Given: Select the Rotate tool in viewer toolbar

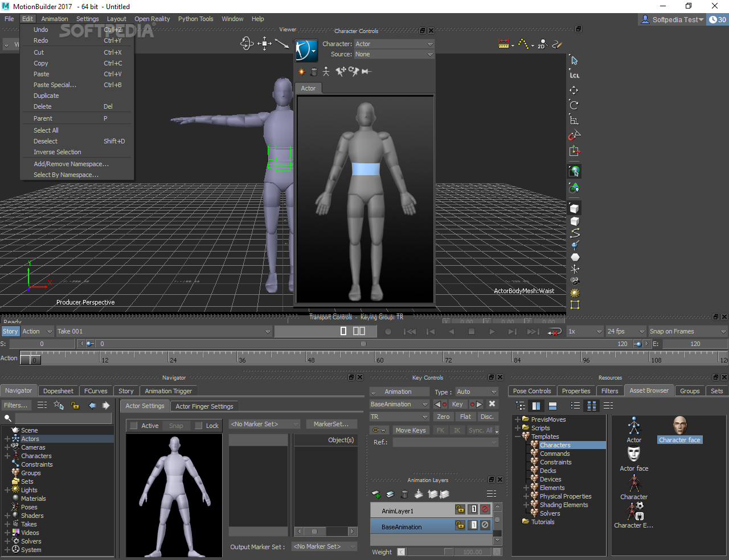Looking at the screenshot, I should 574,105.
